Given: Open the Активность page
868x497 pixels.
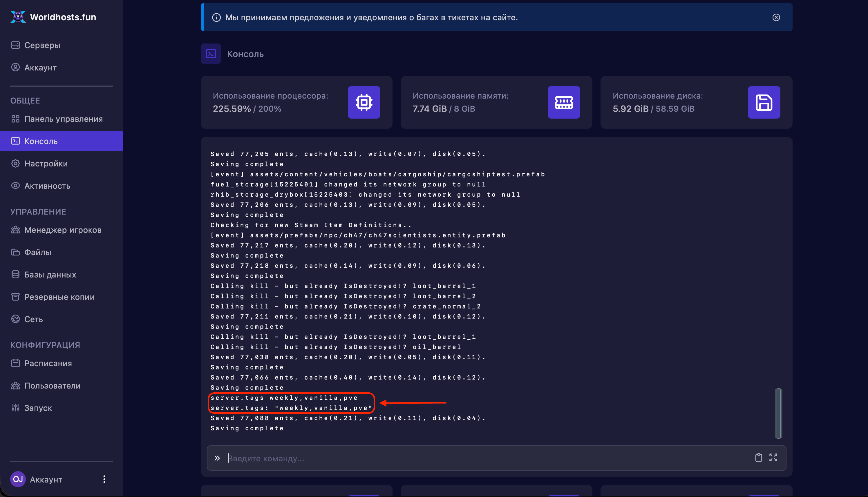Looking at the screenshot, I should (62, 186).
